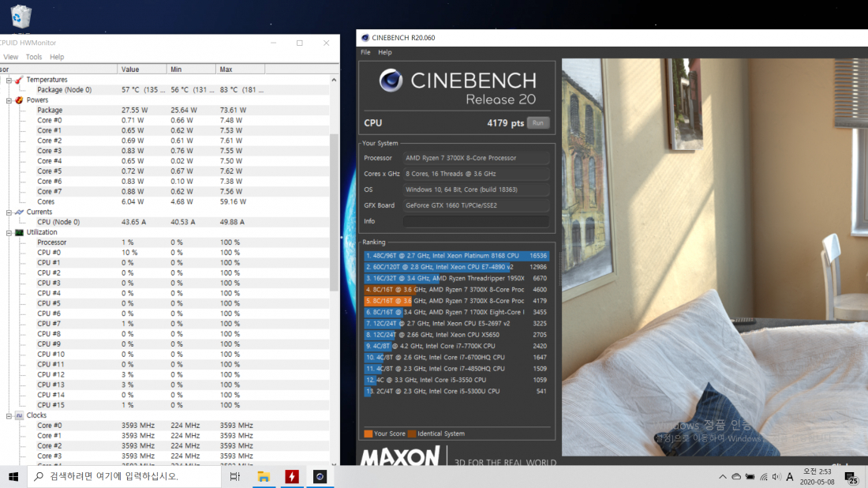Show hidden system tray icons
Viewport: 868px width, 488px height.
point(722,476)
